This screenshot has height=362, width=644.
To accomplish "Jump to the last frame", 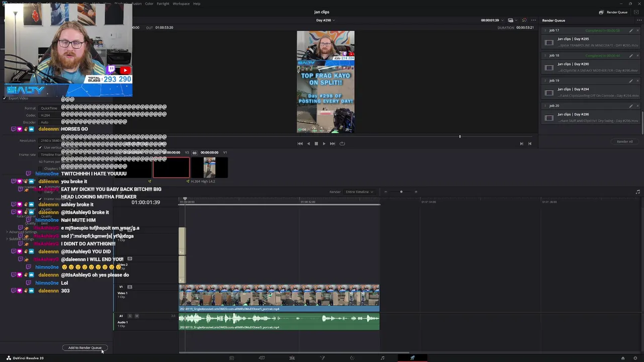I will (x=332, y=144).
